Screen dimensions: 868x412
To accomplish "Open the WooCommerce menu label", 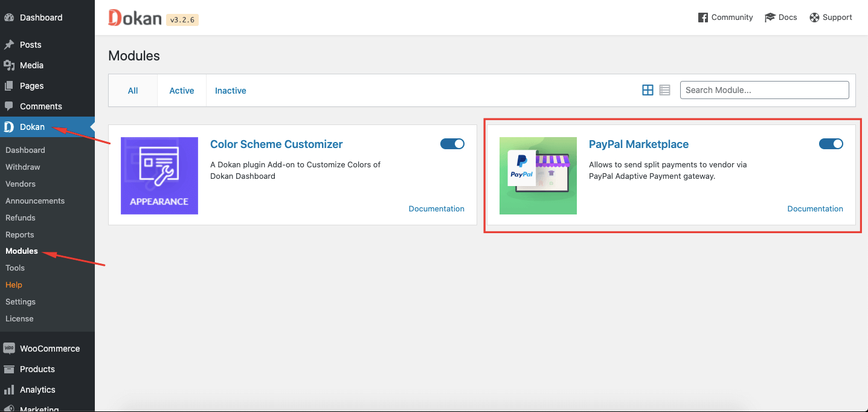I will (x=50, y=349).
